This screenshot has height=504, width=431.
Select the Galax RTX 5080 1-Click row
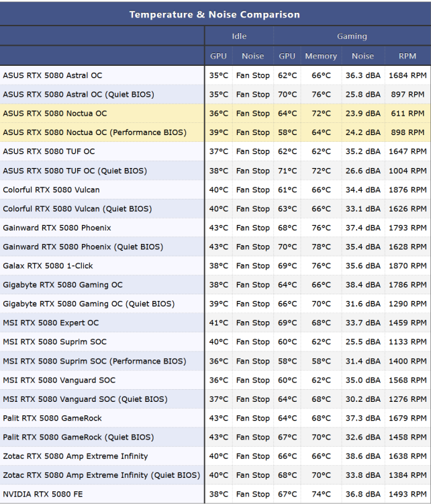(215, 265)
